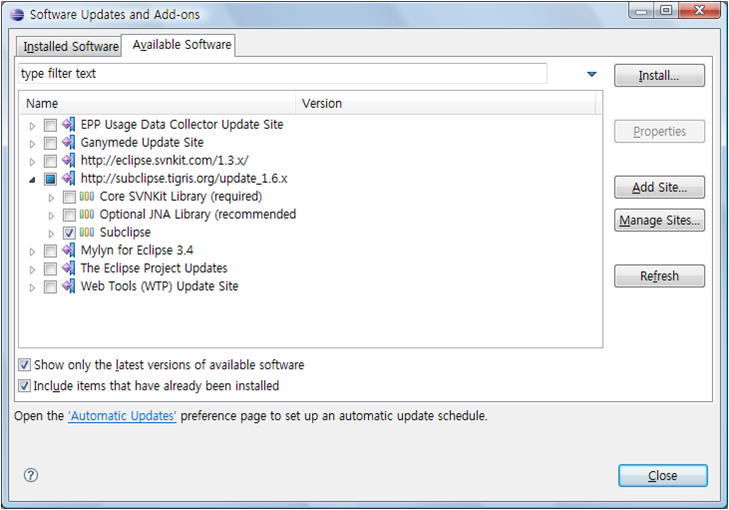Toggle Show only the latest versions checkbox
The width and height of the screenshot is (729, 510).
tap(25, 365)
